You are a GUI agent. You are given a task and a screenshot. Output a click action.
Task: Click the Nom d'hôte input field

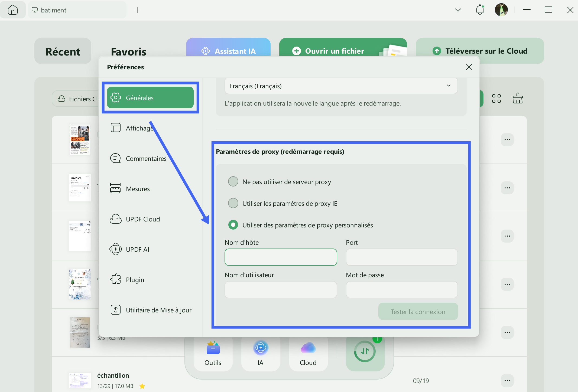coord(281,257)
